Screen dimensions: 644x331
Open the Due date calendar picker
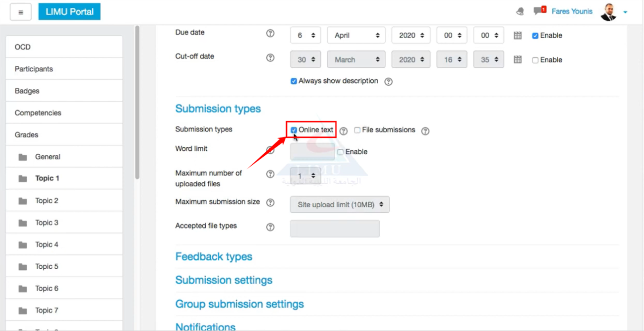pos(518,36)
